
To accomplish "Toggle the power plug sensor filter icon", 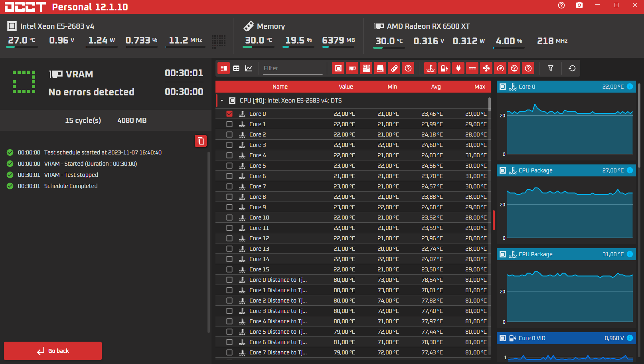I will [458, 68].
